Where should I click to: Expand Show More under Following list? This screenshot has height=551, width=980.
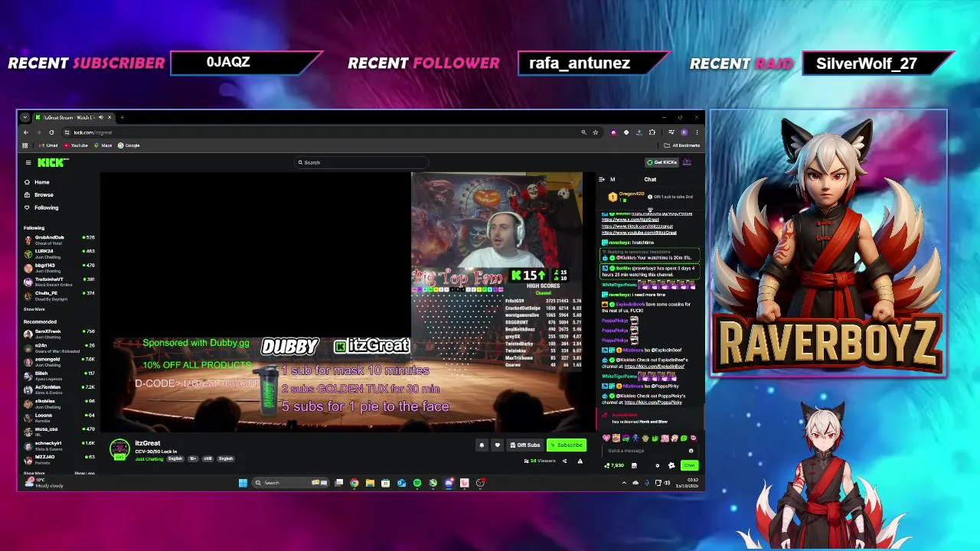(34, 309)
